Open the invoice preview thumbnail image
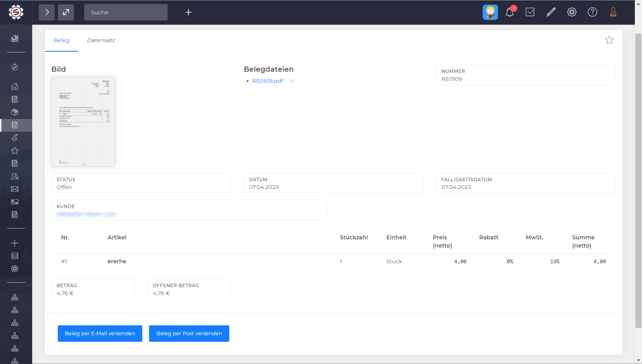Image resolution: width=642 pixels, height=364 pixels. click(x=83, y=122)
